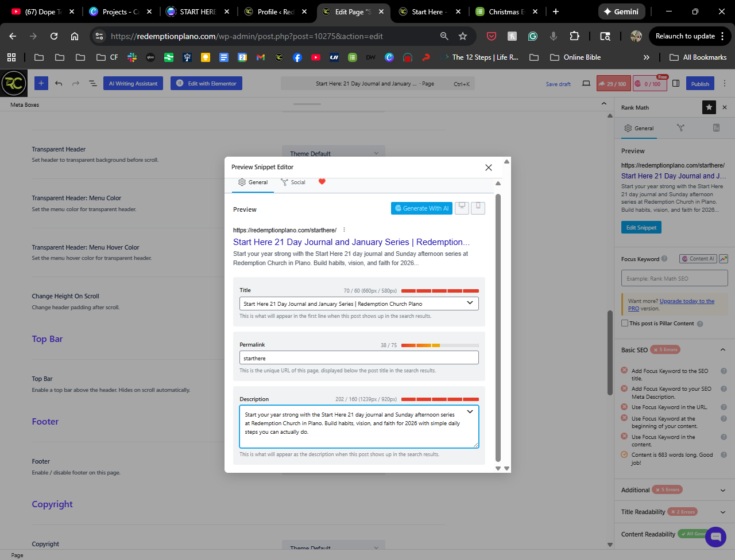Open the Title field variables dropdown arrow
Viewport: 735px width, 560px height.
tap(470, 303)
